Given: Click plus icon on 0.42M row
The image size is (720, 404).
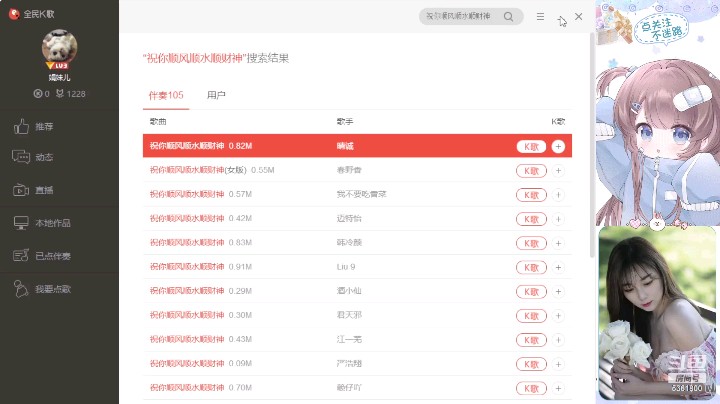Looking at the screenshot, I should [x=558, y=219].
